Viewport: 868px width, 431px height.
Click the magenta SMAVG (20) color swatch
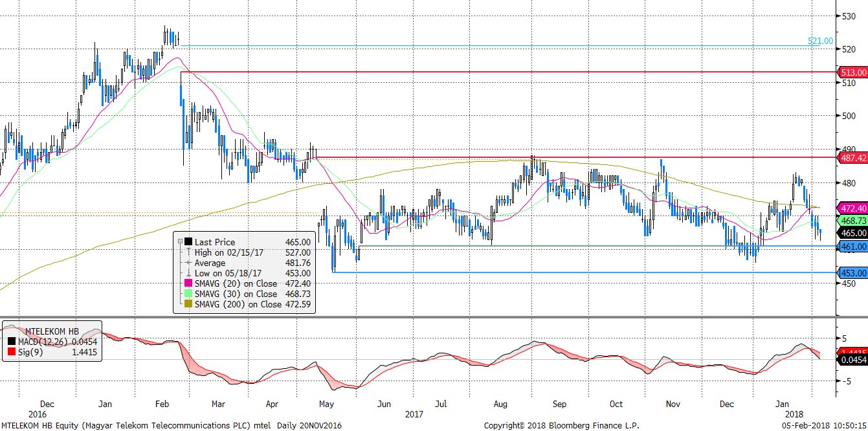tap(188, 283)
